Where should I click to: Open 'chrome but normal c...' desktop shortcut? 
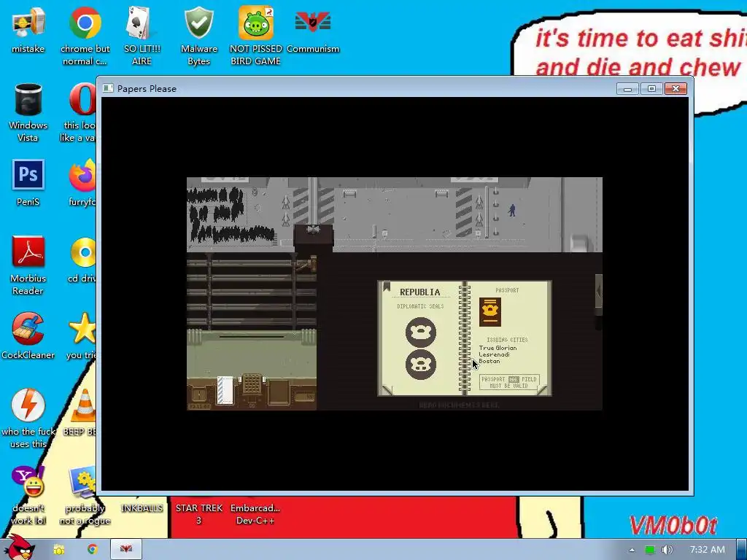[85, 36]
